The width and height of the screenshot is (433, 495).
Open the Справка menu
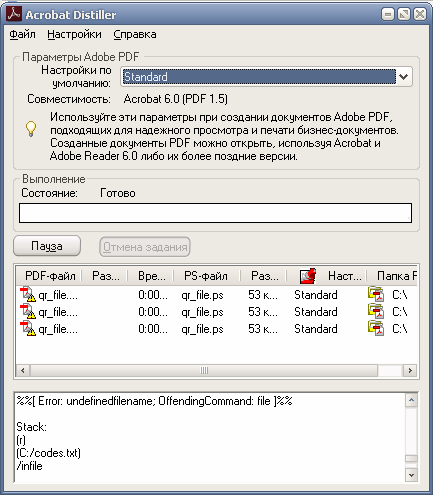click(135, 34)
